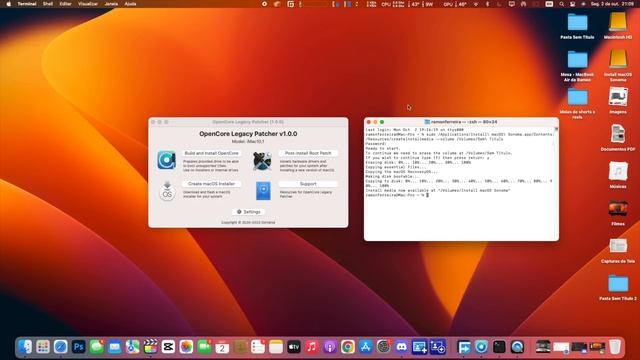Open the Ajuda menu

130,4
